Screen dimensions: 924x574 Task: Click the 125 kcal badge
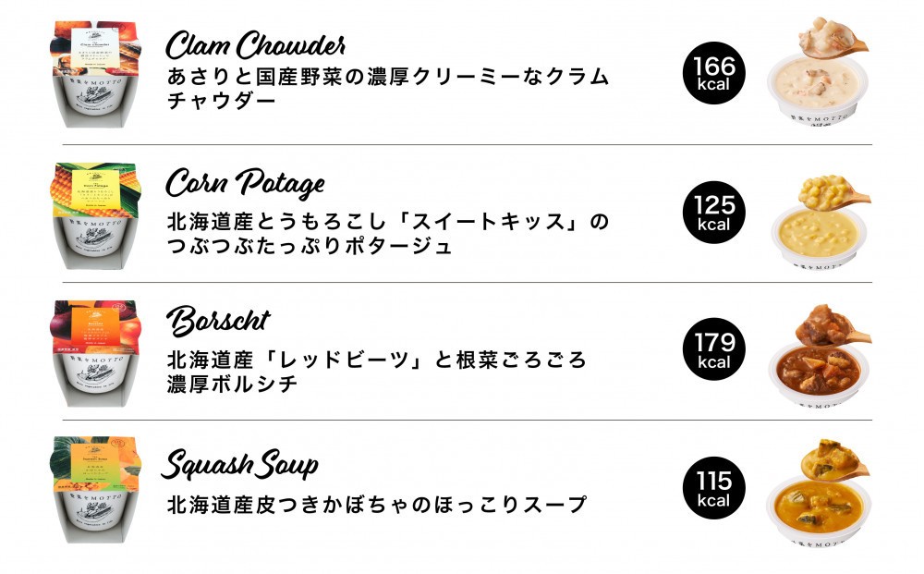pyautogui.click(x=714, y=213)
